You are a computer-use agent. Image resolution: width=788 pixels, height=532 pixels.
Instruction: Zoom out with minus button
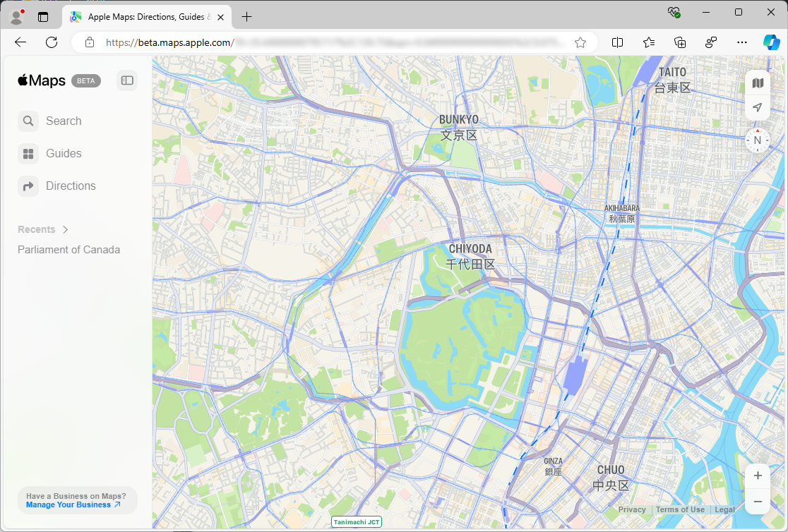coord(758,501)
